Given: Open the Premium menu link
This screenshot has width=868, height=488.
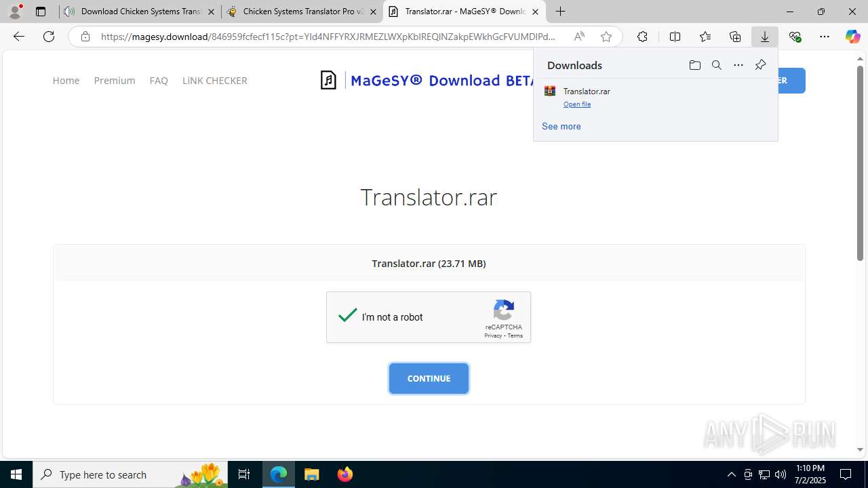Looking at the screenshot, I should (x=115, y=80).
